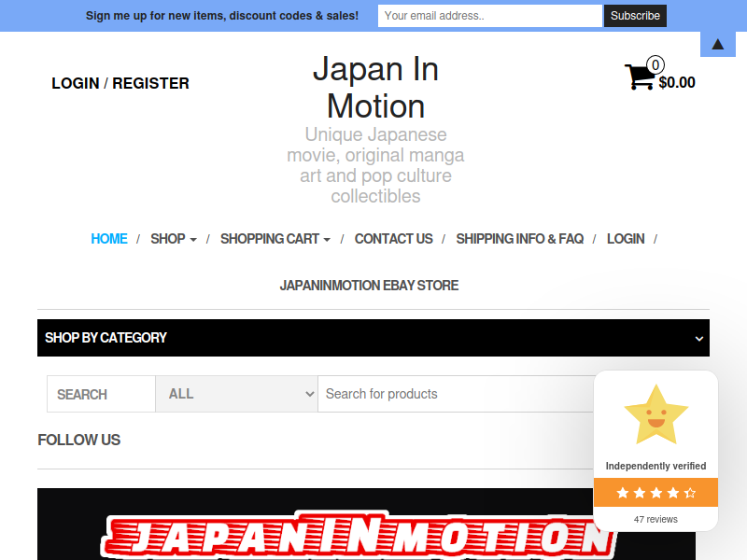Click the Follow Us heading
747x560 pixels.
(79, 440)
